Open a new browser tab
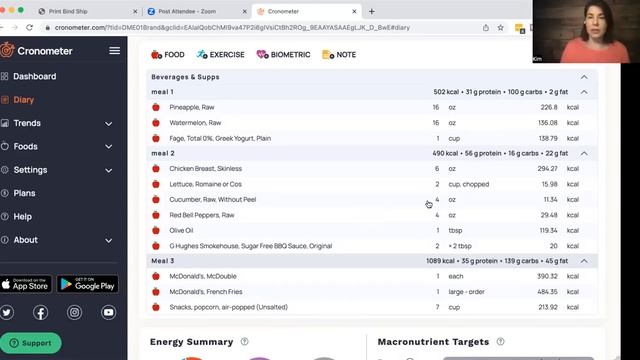The width and height of the screenshot is (640, 360). point(371,11)
